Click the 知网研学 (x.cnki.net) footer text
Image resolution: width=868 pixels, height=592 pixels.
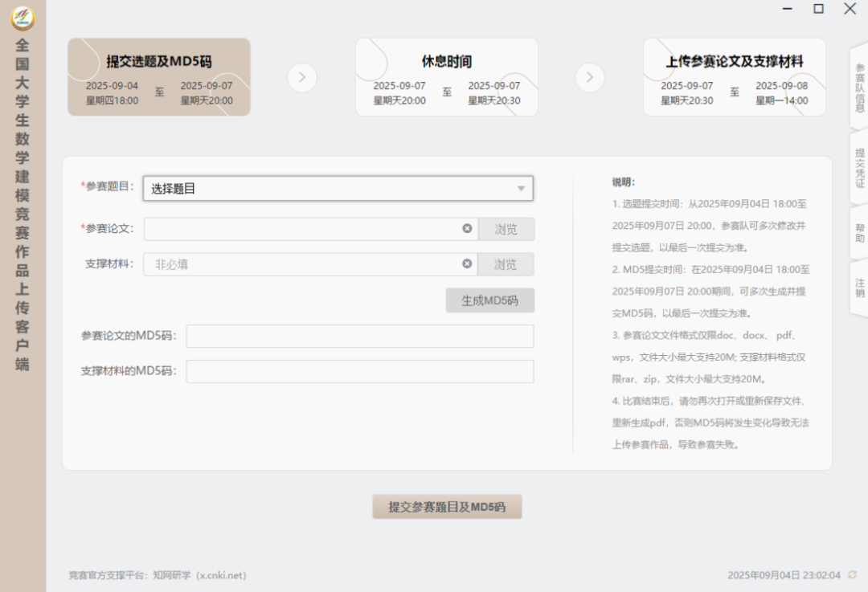[199, 575]
